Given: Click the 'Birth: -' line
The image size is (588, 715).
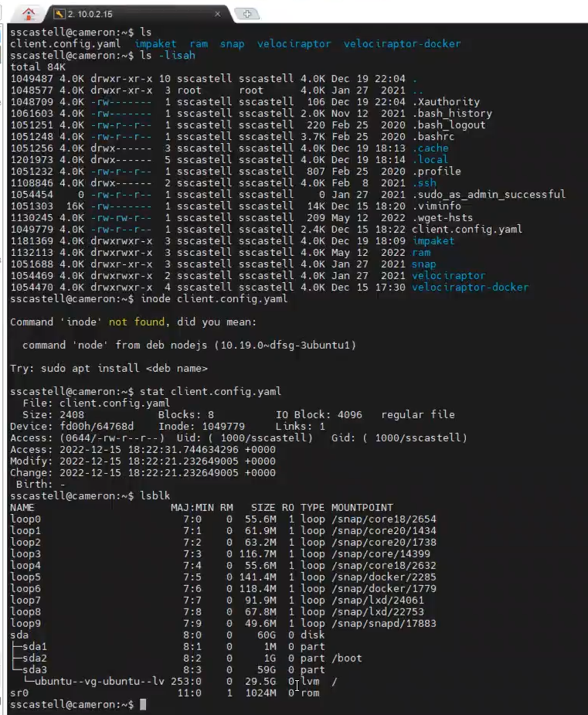Looking at the screenshot, I should [41, 484].
